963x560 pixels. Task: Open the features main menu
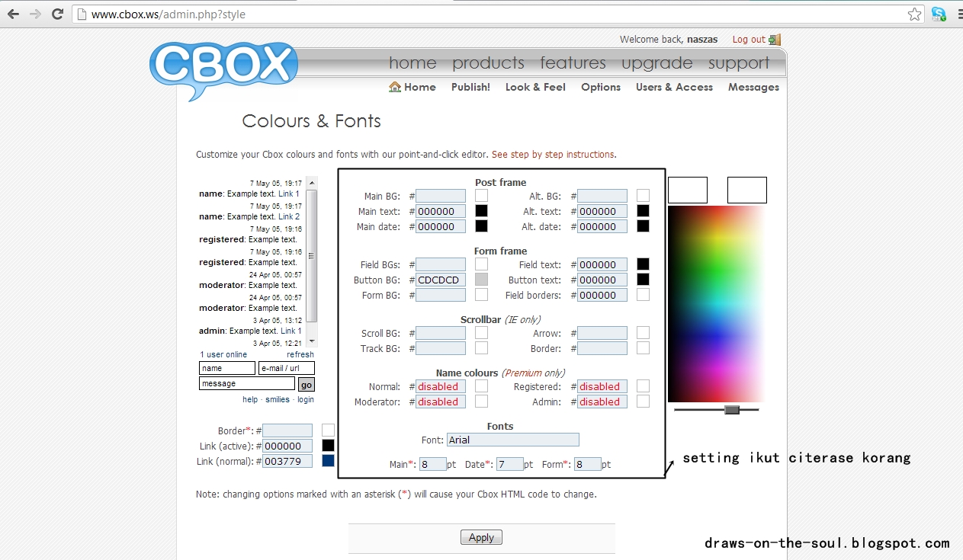pos(573,62)
